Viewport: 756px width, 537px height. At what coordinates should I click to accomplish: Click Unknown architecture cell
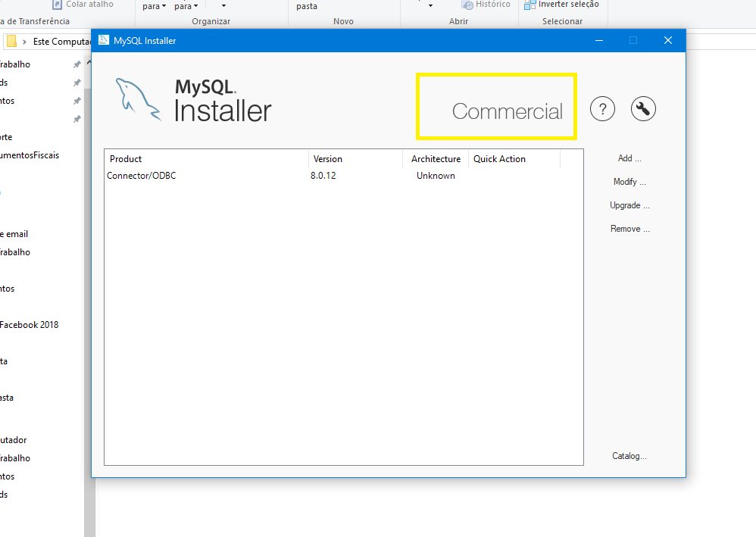point(436,176)
